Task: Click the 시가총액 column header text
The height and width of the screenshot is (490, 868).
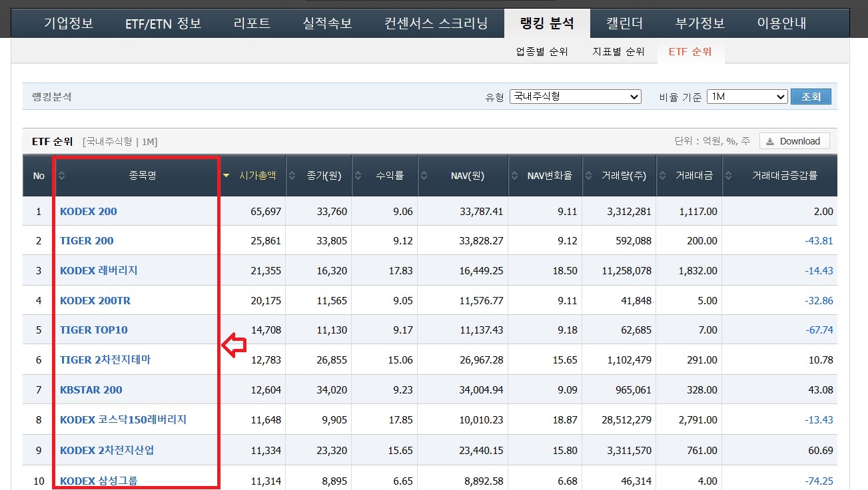Action: click(x=257, y=176)
